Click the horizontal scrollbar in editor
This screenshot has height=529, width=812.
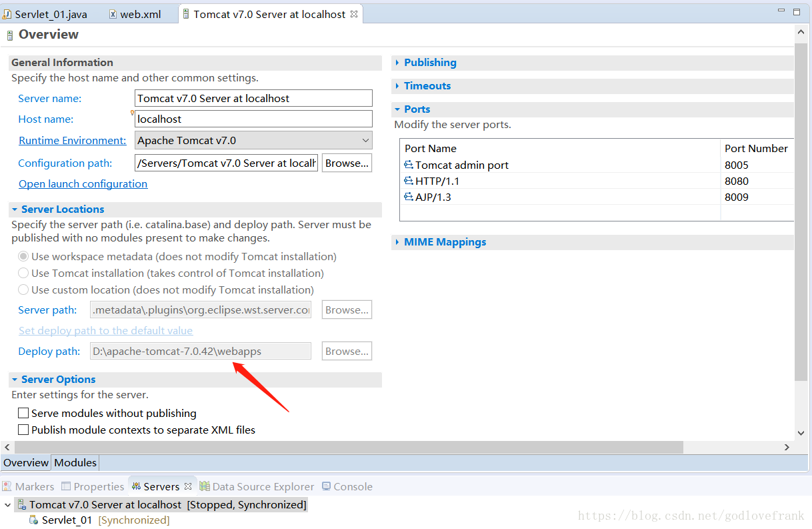tap(349, 447)
